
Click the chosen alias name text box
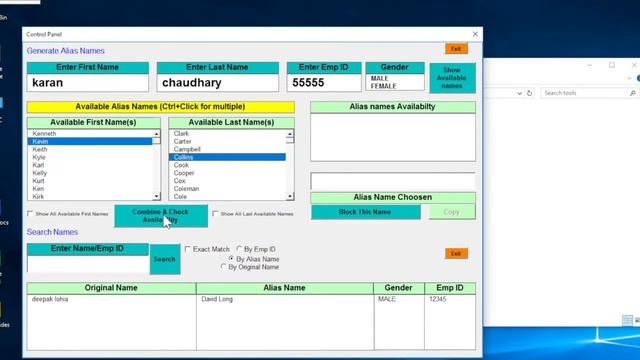click(393, 182)
